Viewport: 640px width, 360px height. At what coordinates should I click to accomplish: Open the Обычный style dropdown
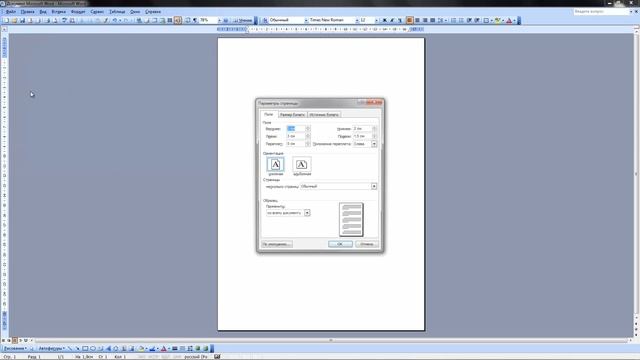click(x=306, y=20)
